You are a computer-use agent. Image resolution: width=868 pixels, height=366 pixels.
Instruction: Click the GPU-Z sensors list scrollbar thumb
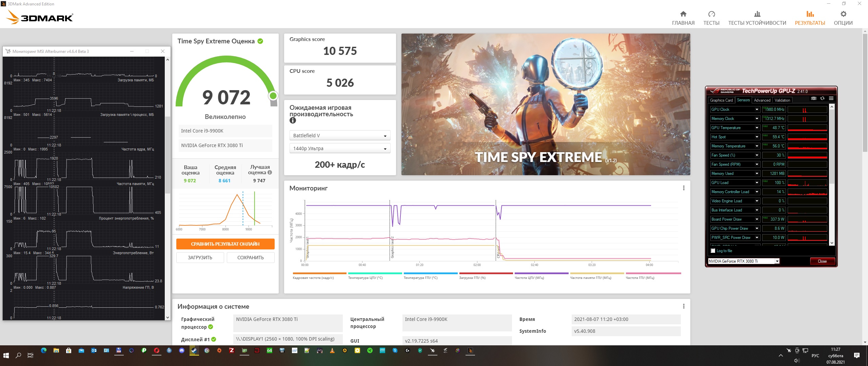tap(832, 146)
